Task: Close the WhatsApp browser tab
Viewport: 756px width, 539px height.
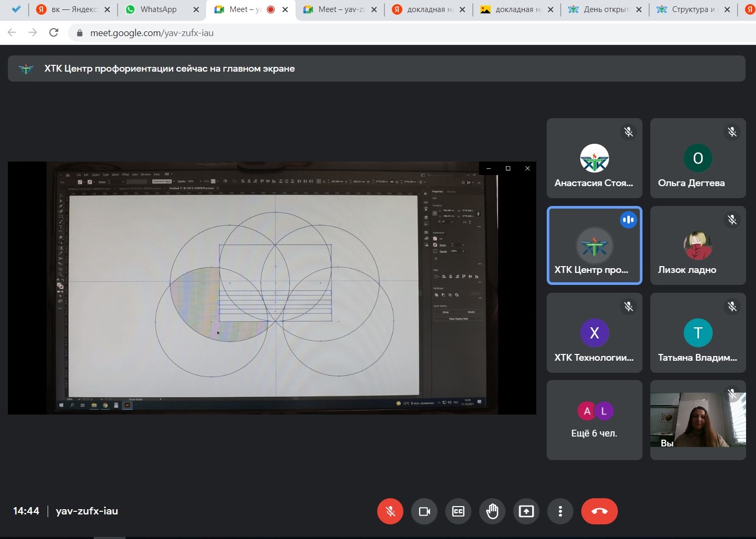Action: (196, 9)
